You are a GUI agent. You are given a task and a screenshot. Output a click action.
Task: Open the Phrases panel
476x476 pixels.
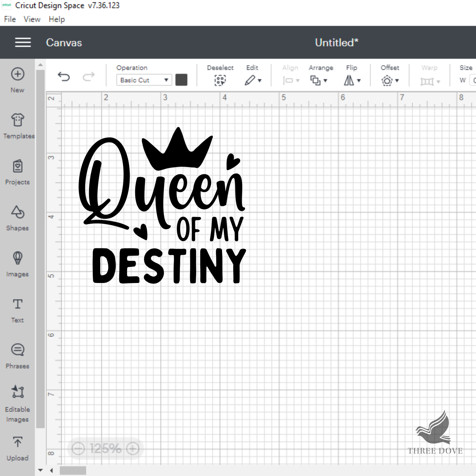17,356
